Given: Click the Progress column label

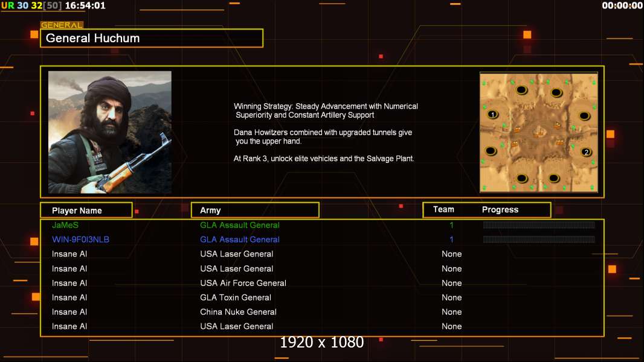Looking at the screenshot, I should pyautogui.click(x=500, y=209).
